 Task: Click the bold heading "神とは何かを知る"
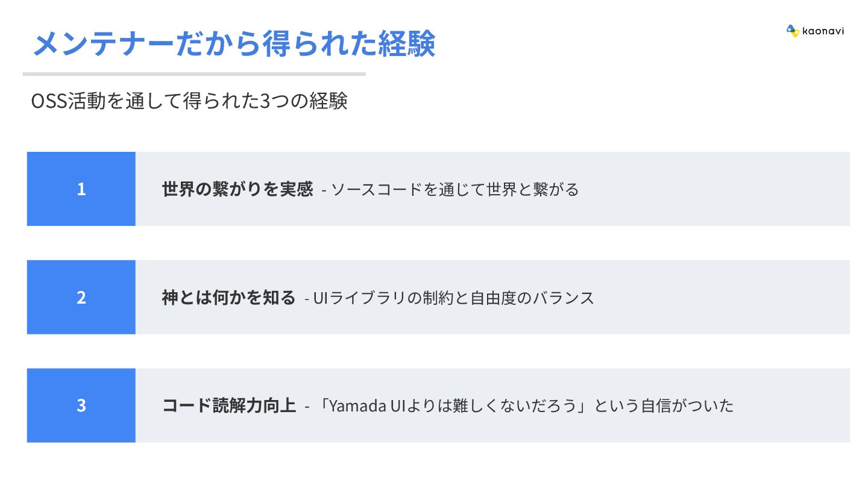point(228,298)
